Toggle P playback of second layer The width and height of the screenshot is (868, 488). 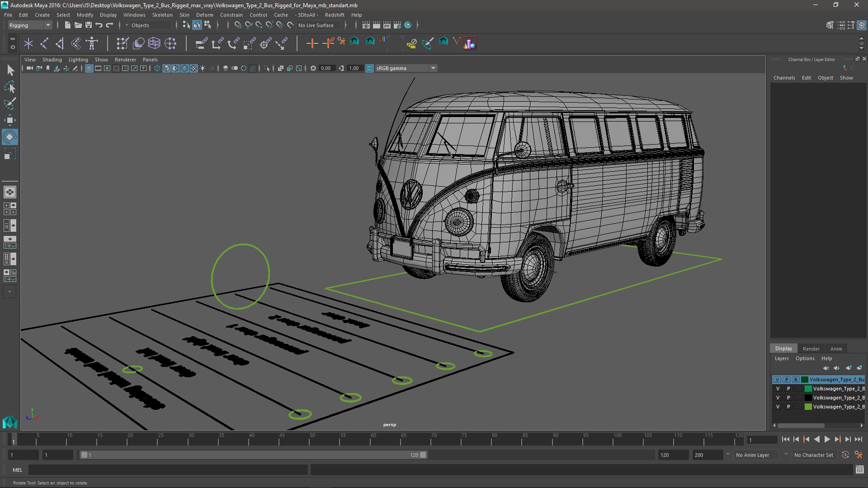pyautogui.click(x=788, y=389)
